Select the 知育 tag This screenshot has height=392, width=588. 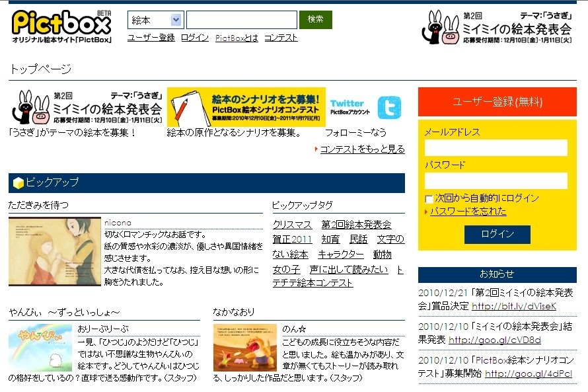(330, 239)
